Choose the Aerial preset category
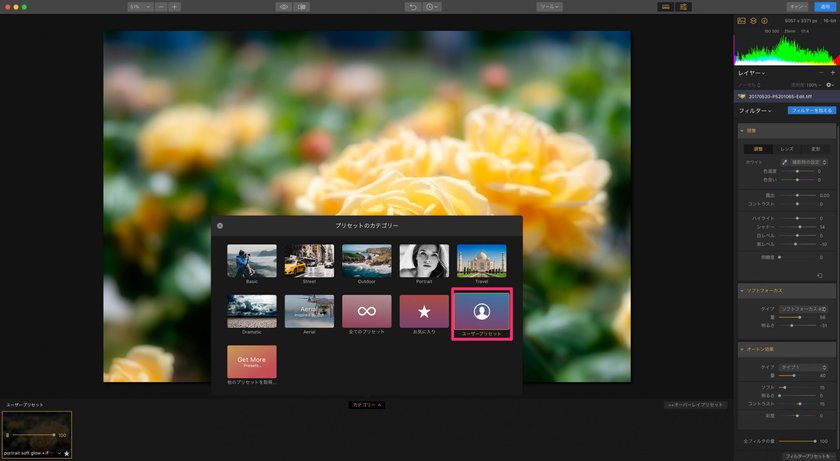 pos(309,311)
